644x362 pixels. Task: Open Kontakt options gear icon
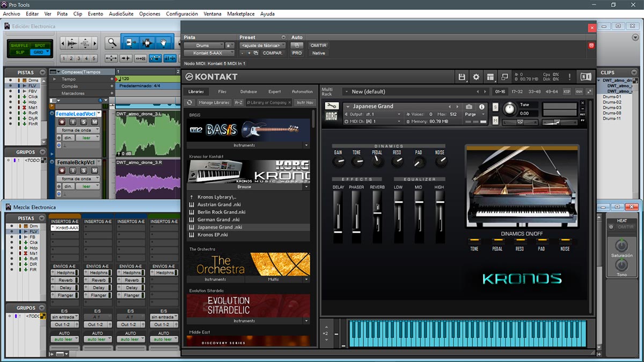pos(476,77)
